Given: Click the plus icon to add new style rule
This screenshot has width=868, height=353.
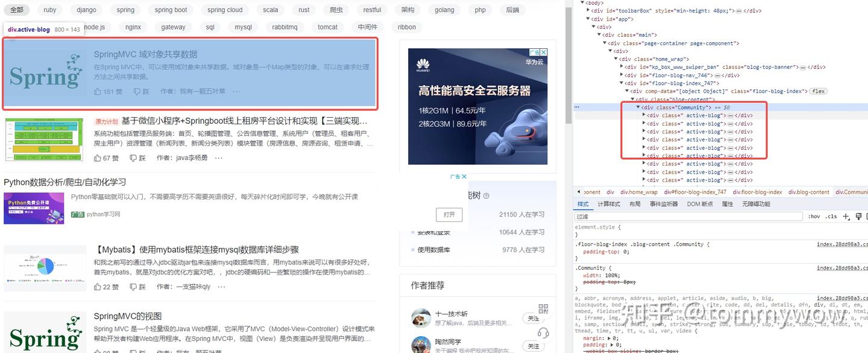Looking at the screenshot, I should click(846, 215).
